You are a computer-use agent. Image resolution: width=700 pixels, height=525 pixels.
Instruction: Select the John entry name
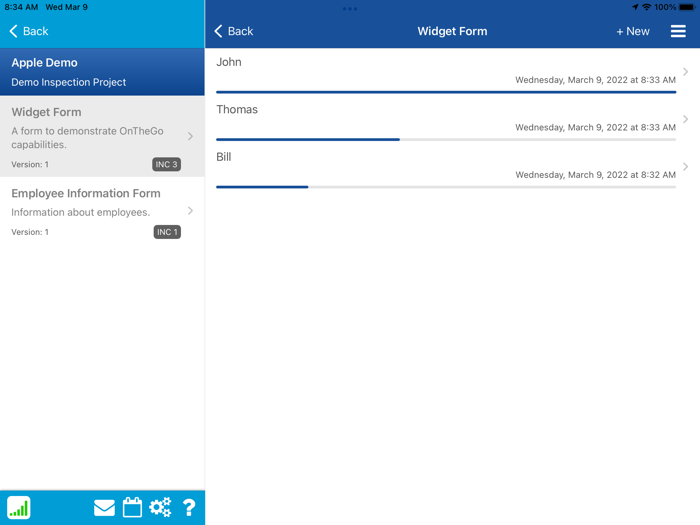pyautogui.click(x=229, y=62)
